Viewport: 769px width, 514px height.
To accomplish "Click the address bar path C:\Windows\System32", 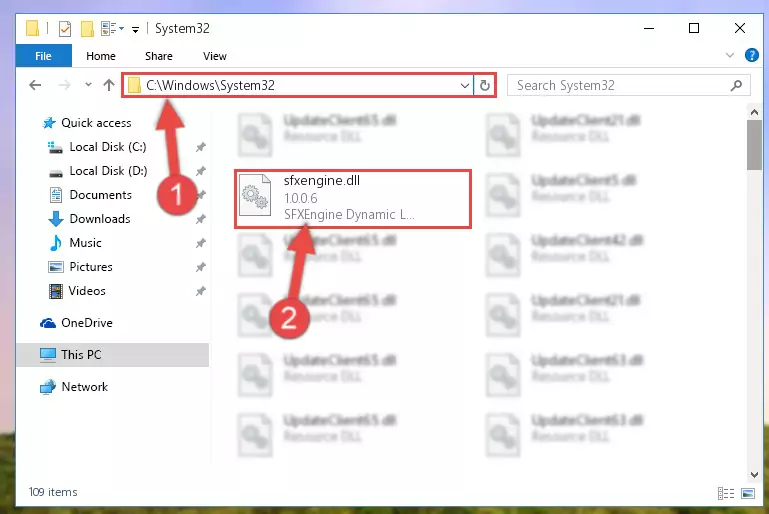I will click(210, 85).
